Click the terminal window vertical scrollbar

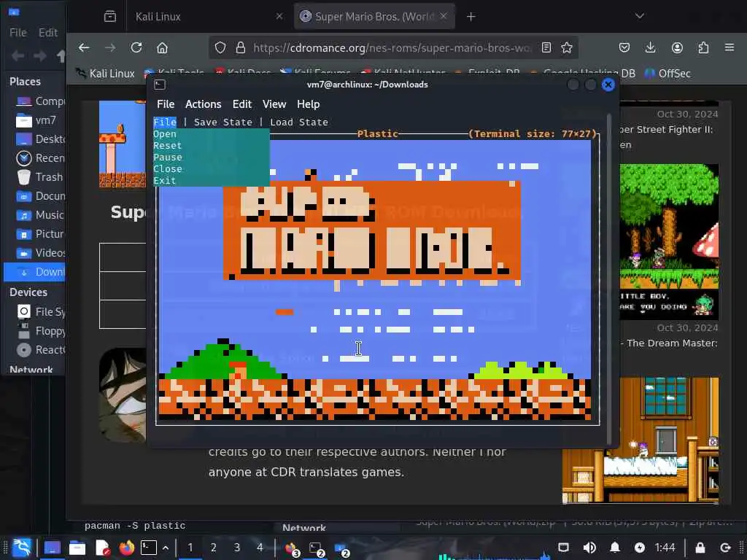tap(608, 279)
